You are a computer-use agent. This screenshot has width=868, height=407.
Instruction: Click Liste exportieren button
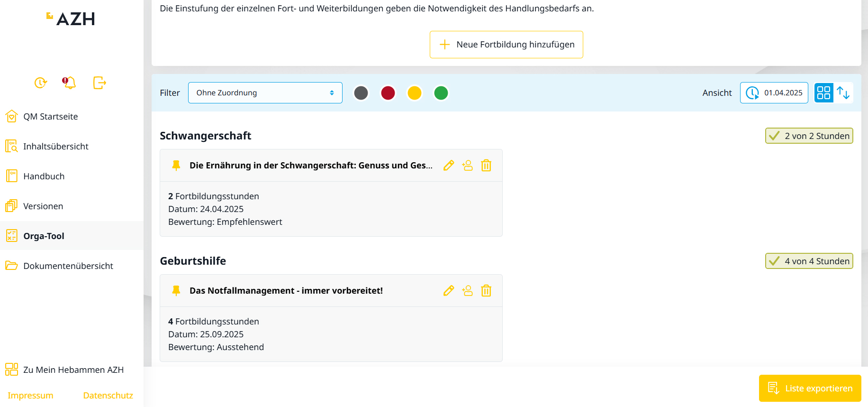(x=810, y=388)
